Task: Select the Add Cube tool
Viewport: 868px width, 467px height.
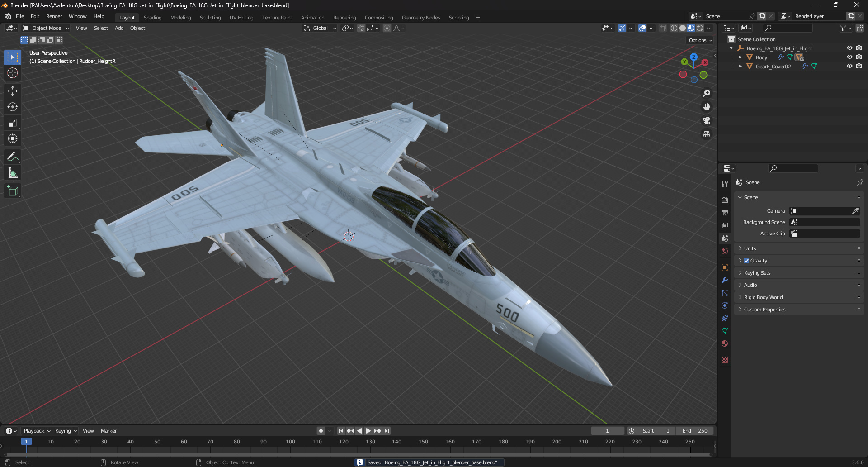Action: click(x=13, y=191)
